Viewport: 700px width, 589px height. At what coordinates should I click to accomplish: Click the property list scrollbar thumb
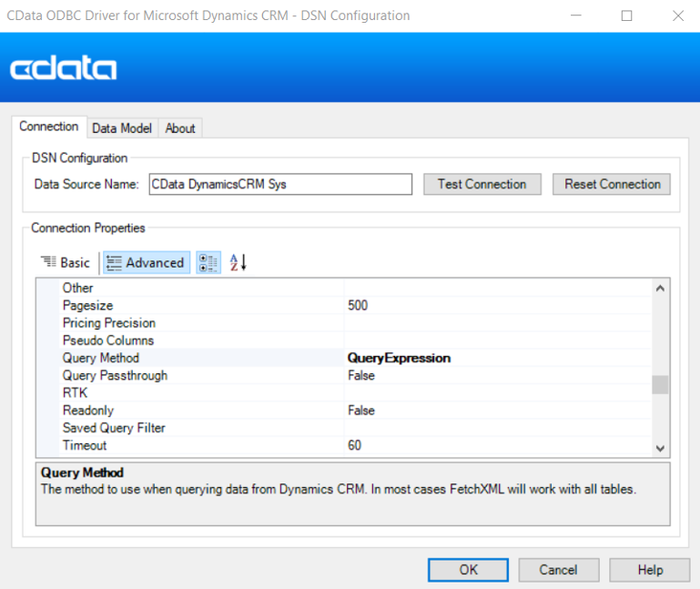coord(660,385)
